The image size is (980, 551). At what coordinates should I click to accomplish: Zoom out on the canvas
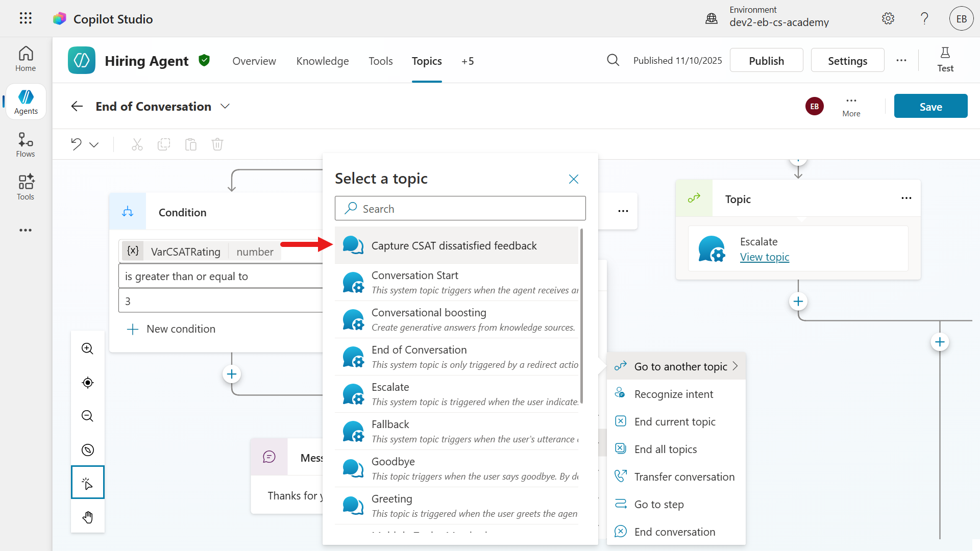(x=88, y=416)
